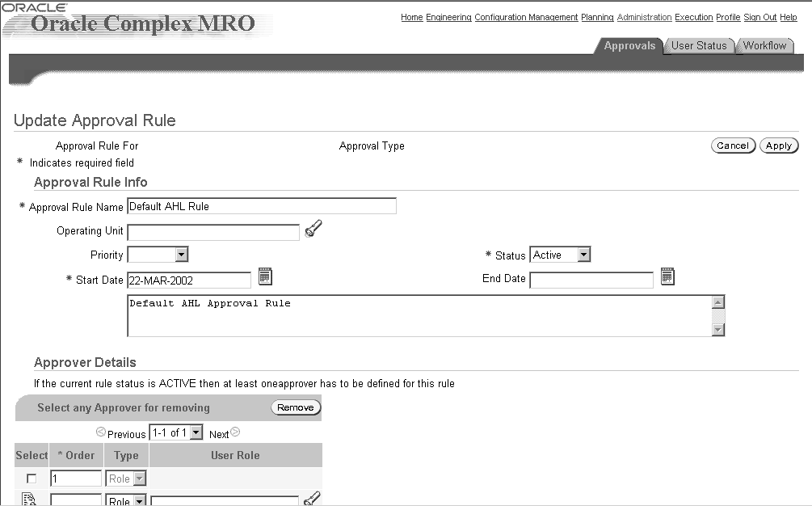Open the Configuration Management link
The image size is (812, 506).
526,17
